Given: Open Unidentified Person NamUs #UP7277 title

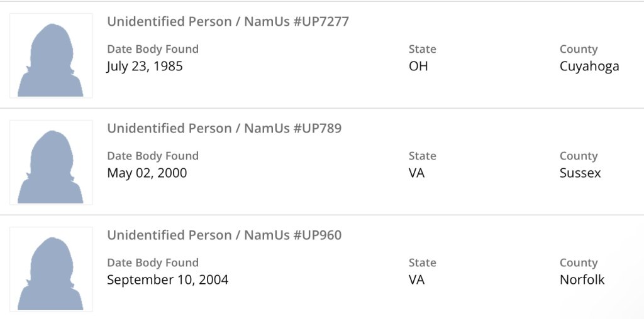Looking at the screenshot, I should (x=228, y=22).
